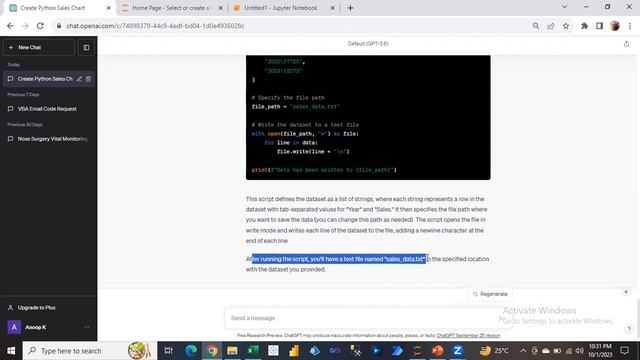Open the help question mark icon
Image resolution: width=640 pixels, height=360 pixels.
click(628, 329)
